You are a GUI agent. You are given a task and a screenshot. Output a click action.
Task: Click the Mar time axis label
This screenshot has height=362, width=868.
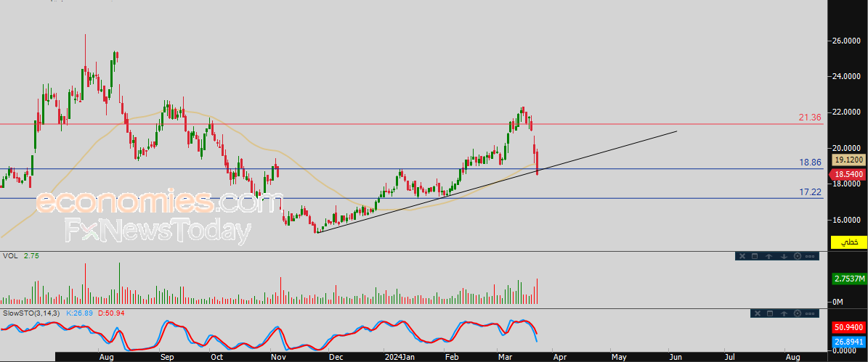(x=505, y=357)
